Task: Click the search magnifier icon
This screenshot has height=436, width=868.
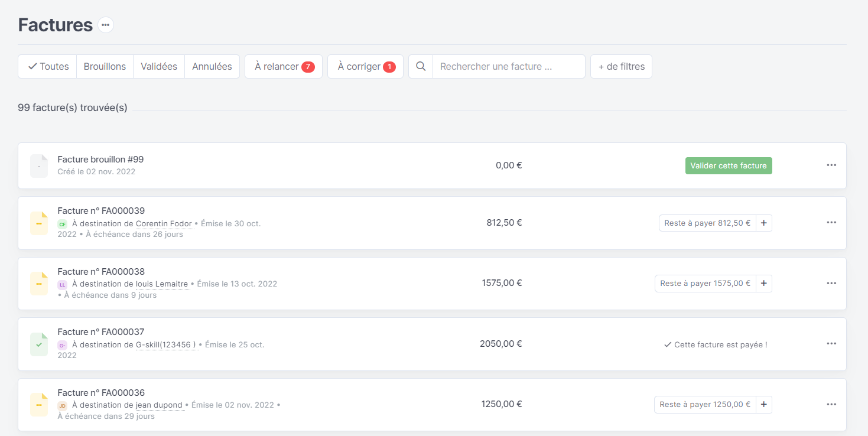Action: (420, 66)
